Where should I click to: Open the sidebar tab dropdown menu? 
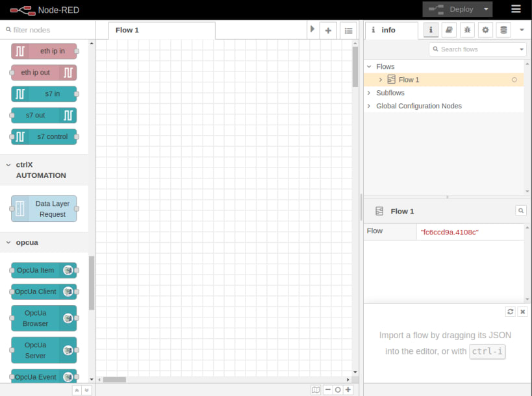pyautogui.click(x=522, y=30)
